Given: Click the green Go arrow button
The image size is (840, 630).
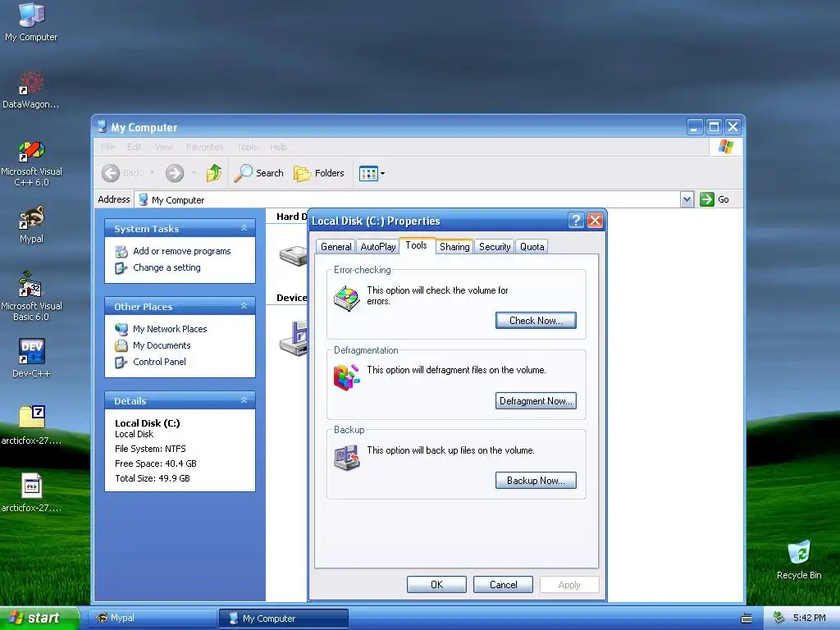Looking at the screenshot, I should (707, 199).
